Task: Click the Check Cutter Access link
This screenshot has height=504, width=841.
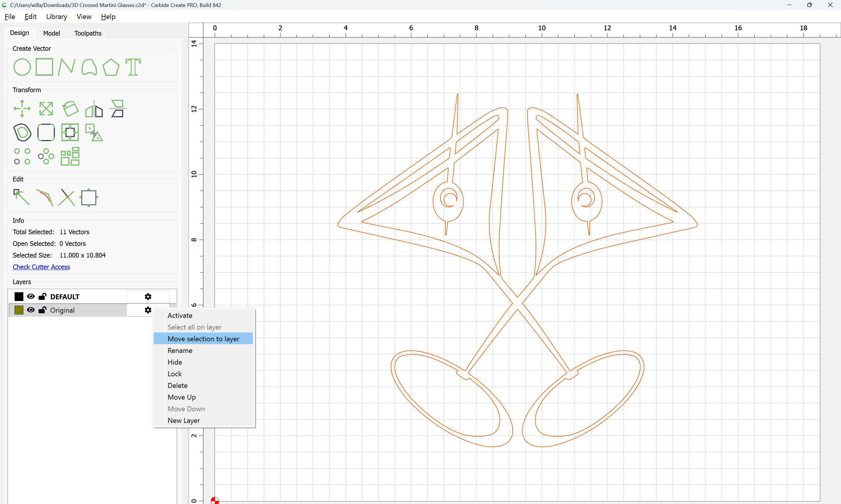Action: tap(41, 267)
